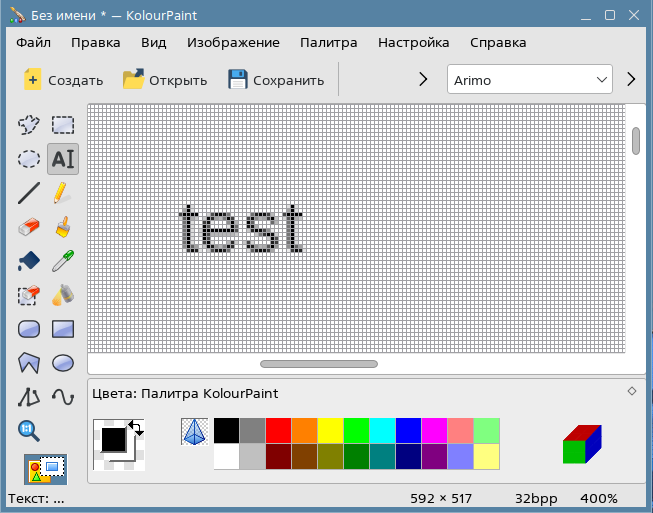Select the Text tool
The width and height of the screenshot is (653, 513).
click(x=62, y=159)
